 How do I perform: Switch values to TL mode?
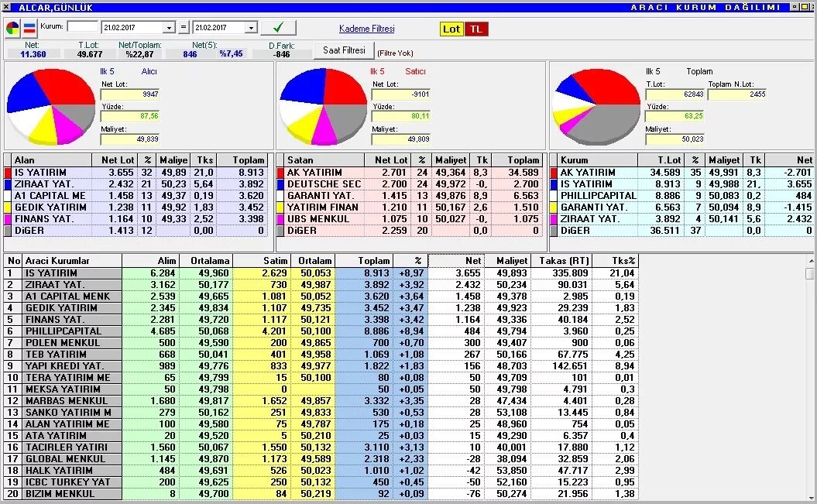point(476,29)
